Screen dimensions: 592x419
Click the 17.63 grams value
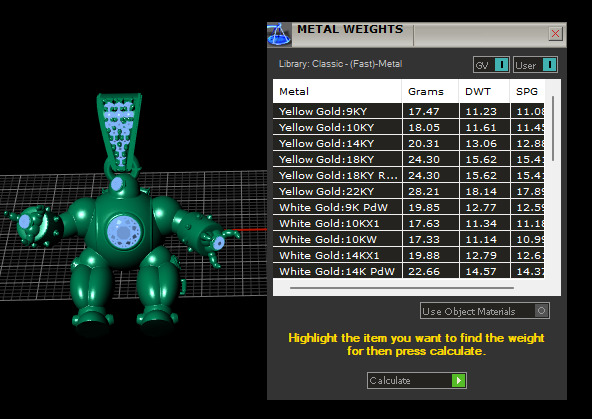[424, 223]
